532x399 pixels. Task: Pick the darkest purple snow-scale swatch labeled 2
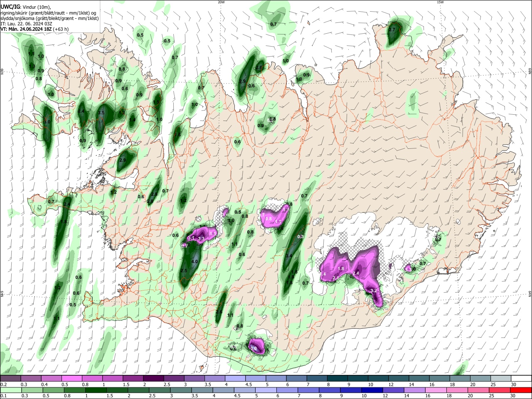point(153,379)
